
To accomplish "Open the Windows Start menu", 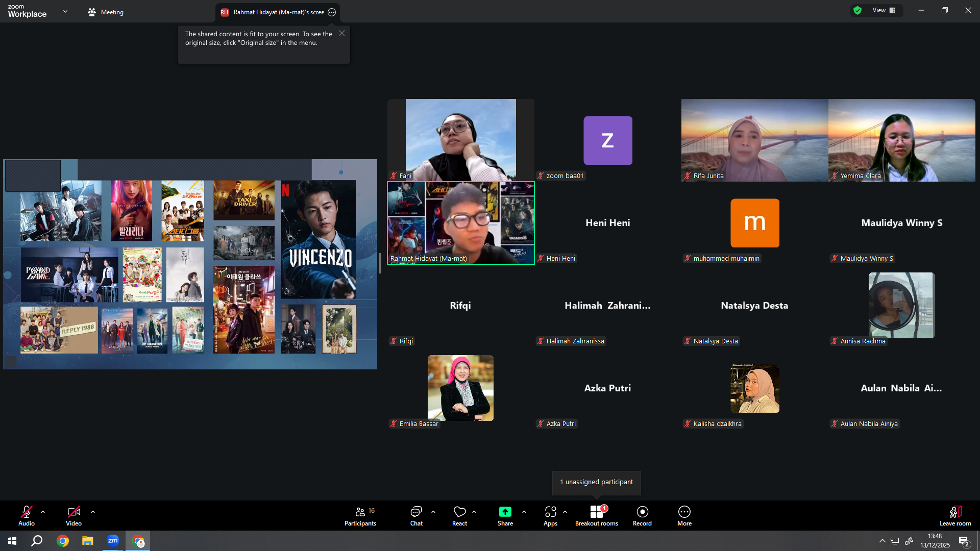I will click(12, 541).
